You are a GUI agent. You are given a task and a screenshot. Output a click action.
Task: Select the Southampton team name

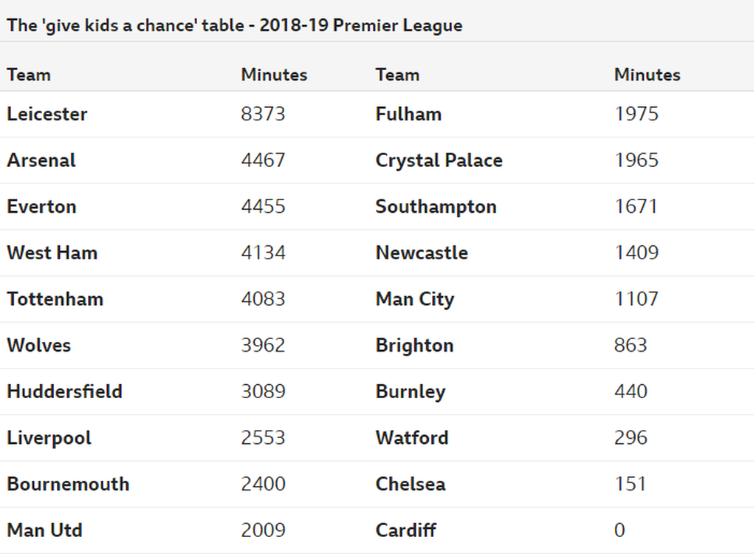[x=436, y=207]
